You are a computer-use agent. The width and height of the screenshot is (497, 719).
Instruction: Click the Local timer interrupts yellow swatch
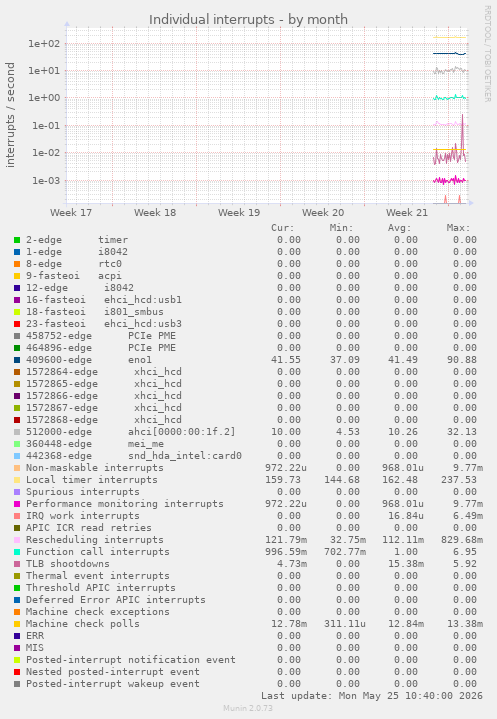[x=17, y=480]
